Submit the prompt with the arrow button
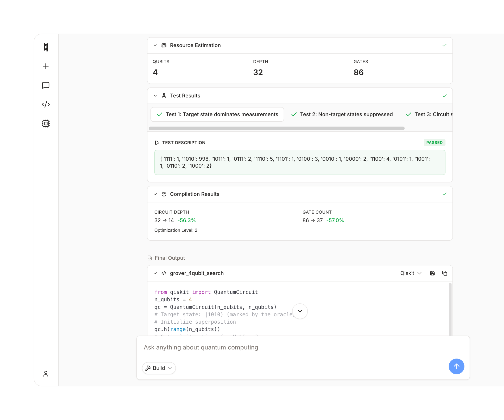 pyautogui.click(x=457, y=366)
